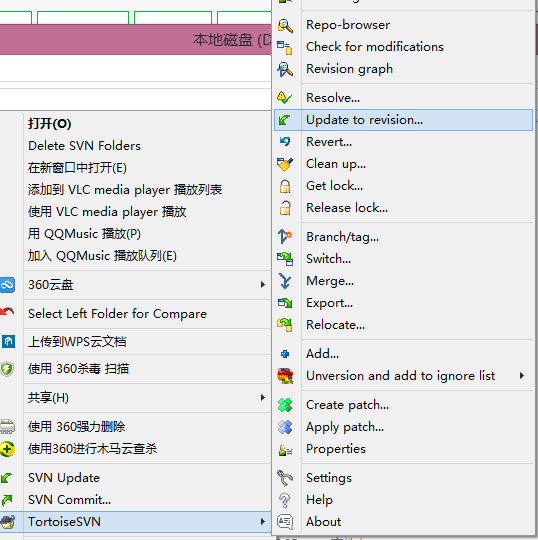The height and width of the screenshot is (540, 538).
Task: Click the Help question mark icon
Action: tap(284, 500)
